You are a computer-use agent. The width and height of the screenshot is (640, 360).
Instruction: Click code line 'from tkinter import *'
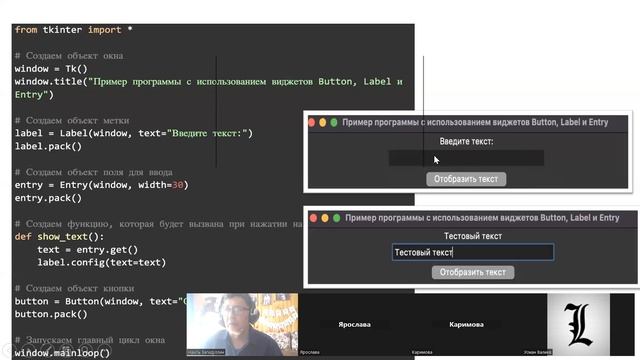coord(73,30)
